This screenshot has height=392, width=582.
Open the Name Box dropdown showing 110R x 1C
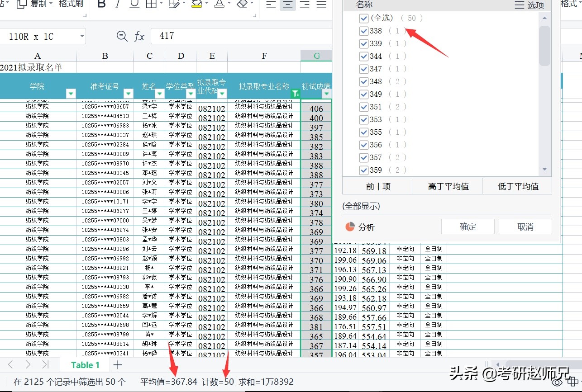point(81,36)
